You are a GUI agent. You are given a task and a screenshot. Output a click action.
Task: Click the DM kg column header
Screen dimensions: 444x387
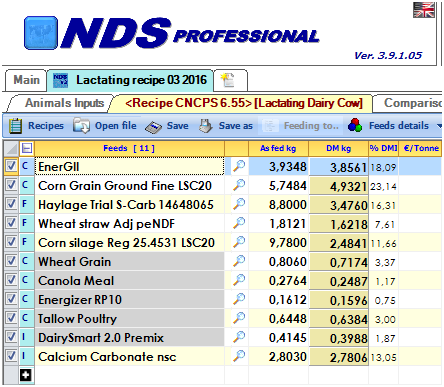[338, 148]
